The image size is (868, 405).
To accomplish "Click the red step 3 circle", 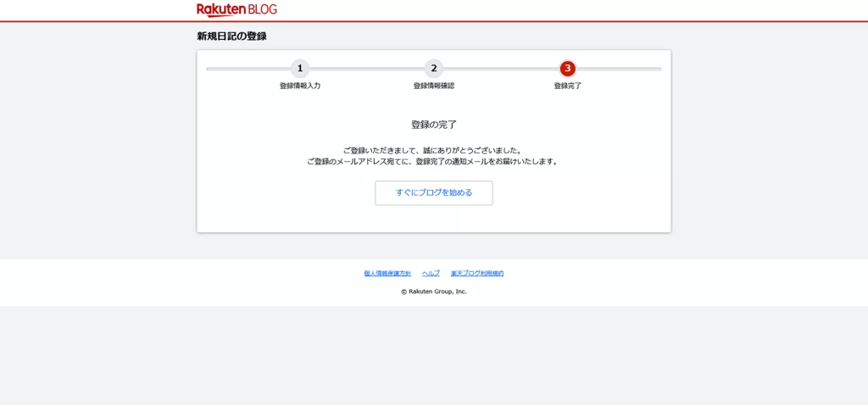I will click(x=567, y=69).
